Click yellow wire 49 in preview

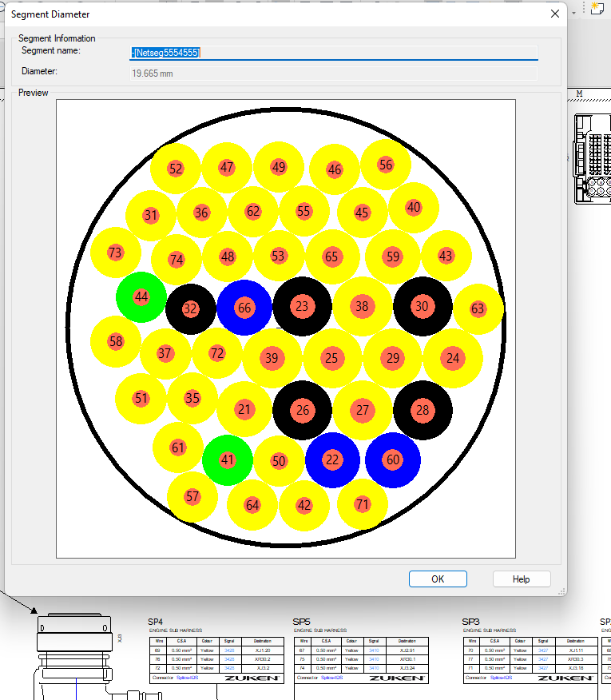click(x=279, y=168)
